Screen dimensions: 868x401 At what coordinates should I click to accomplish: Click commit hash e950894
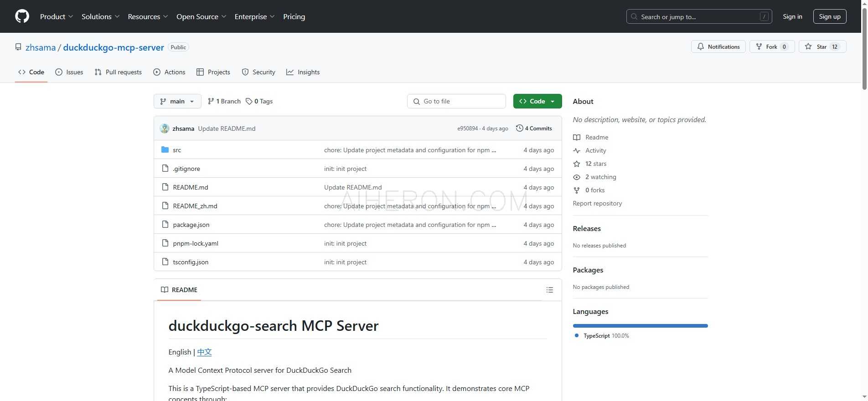(x=468, y=129)
